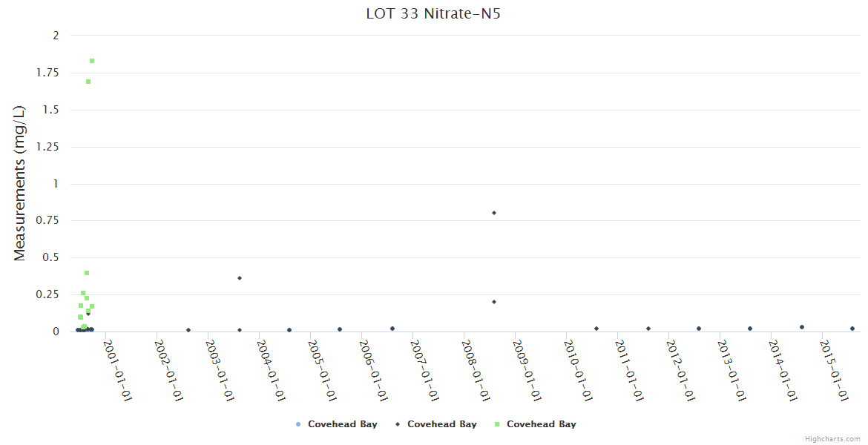Select the diamond point near 0.36 mg/L

coord(240,278)
